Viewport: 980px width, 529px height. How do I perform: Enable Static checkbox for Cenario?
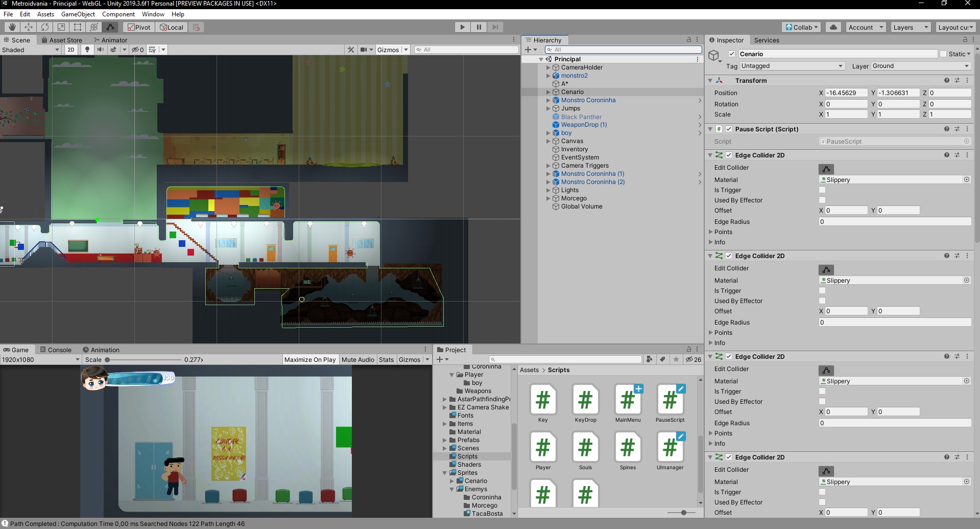click(x=943, y=54)
